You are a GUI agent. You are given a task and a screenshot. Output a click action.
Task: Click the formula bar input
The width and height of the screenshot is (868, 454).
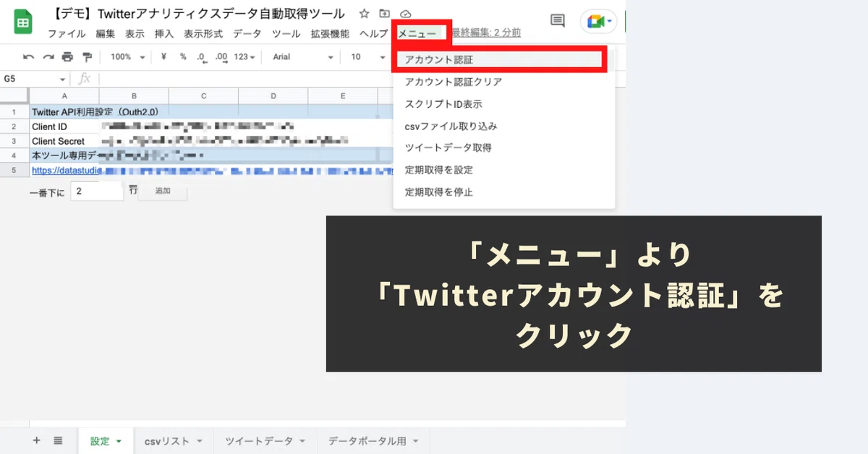(x=246, y=79)
